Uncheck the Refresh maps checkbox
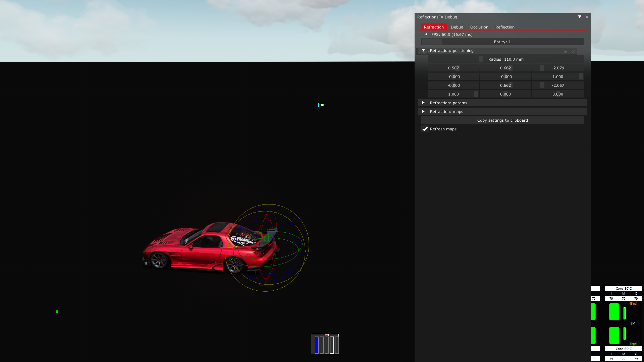 425,129
